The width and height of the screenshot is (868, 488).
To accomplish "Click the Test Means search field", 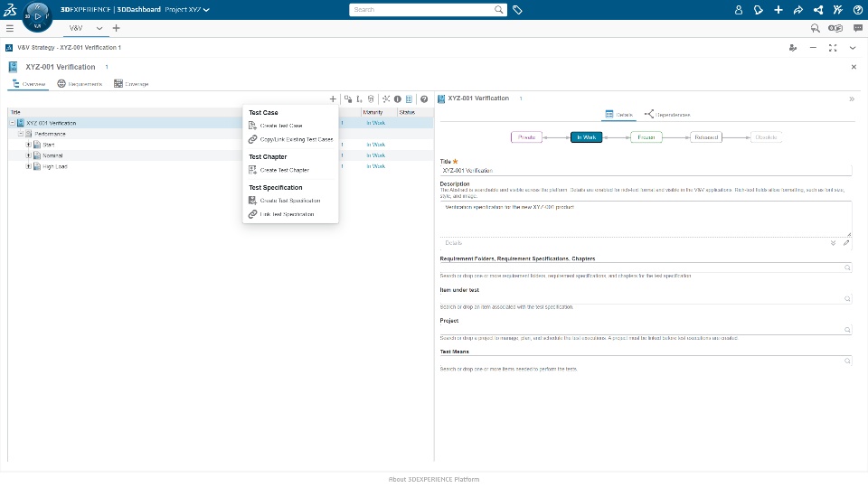I will 646,361.
